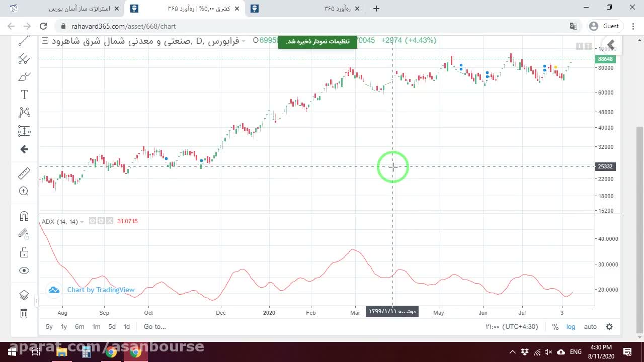Select the pattern tool icon below Text

click(24, 113)
